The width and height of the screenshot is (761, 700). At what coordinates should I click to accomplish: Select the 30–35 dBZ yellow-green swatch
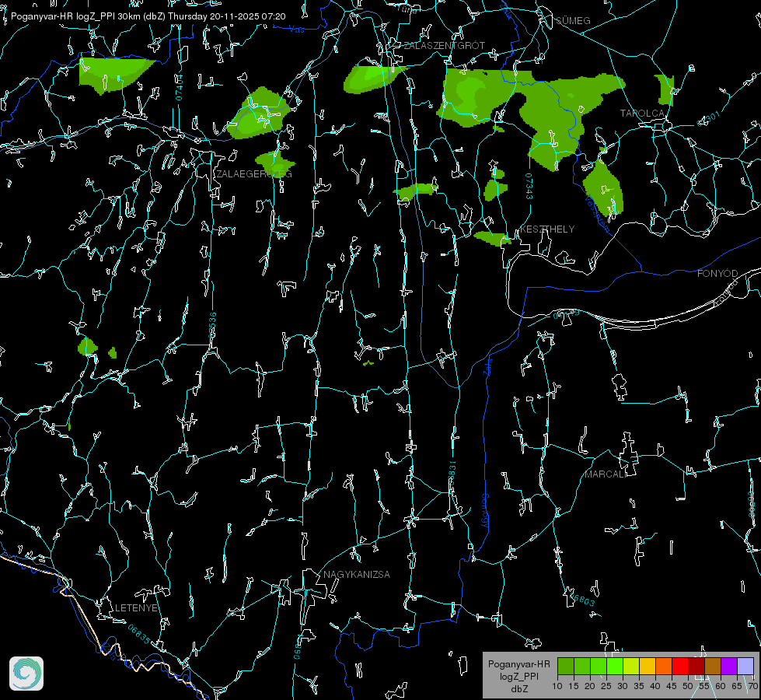point(631,666)
